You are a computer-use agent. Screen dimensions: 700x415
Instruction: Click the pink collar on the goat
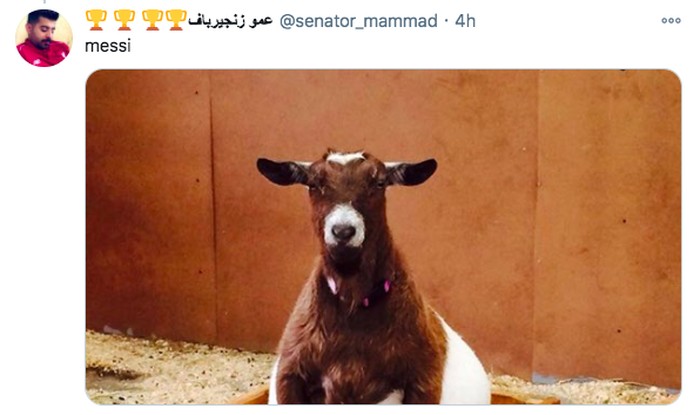[358, 290]
